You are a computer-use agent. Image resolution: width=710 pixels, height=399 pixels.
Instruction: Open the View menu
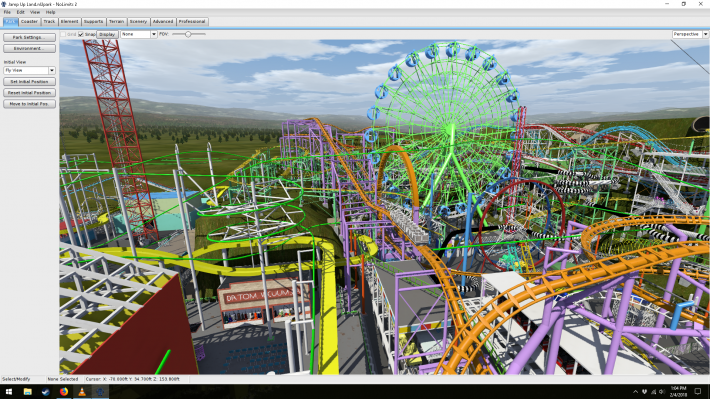35,12
